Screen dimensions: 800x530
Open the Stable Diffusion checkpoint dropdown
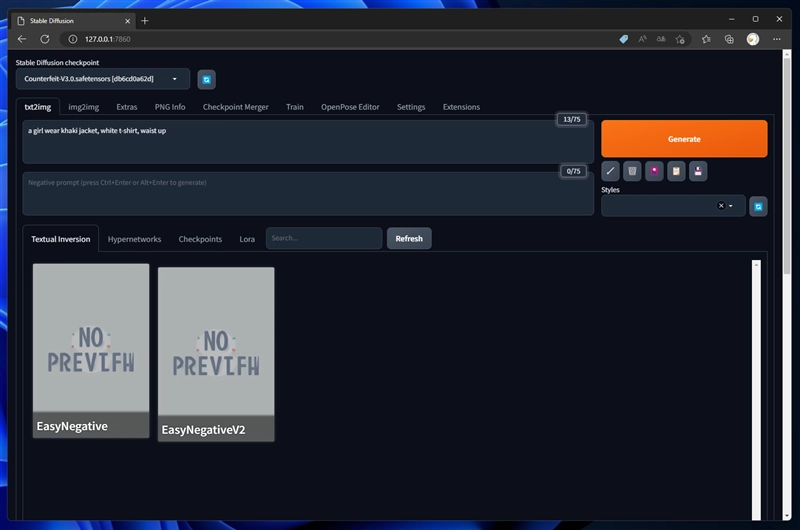click(x=103, y=79)
